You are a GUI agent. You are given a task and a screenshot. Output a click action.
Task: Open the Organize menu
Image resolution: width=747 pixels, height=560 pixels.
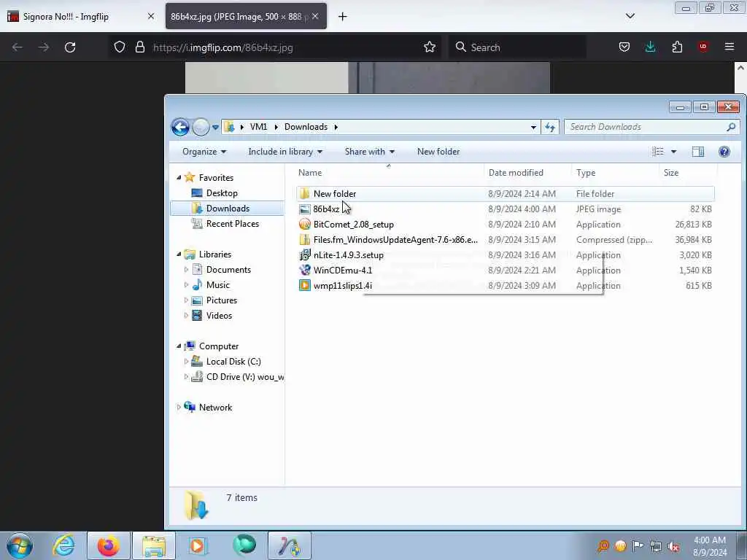tap(204, 152)
